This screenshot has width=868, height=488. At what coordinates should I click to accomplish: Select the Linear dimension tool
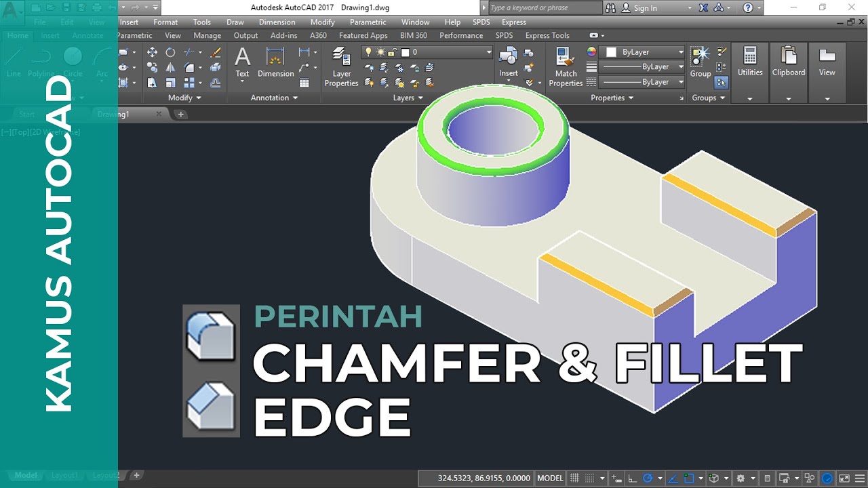[x=304, y=52]
